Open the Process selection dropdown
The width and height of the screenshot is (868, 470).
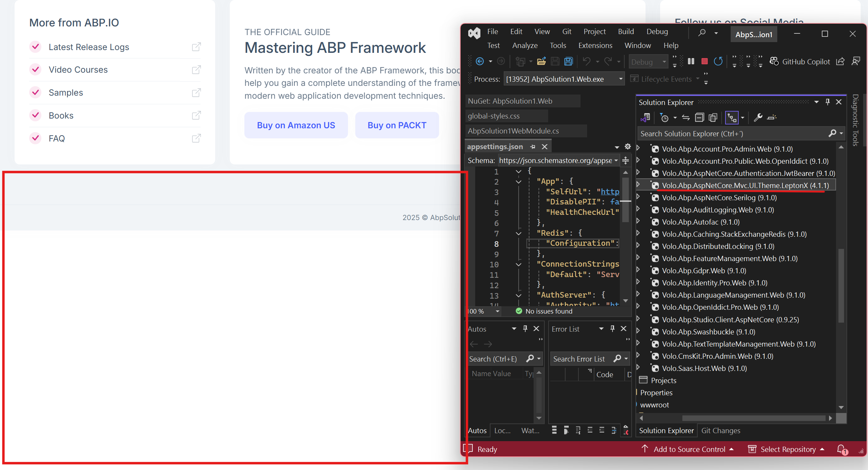pyautogui.click(x=620, y=79)
